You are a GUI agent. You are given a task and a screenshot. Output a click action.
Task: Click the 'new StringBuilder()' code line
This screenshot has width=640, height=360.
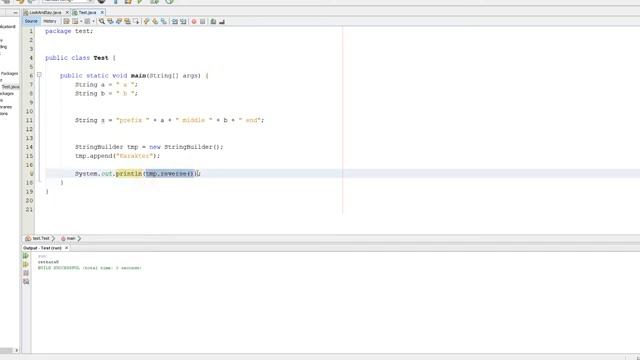pos(149,147)
